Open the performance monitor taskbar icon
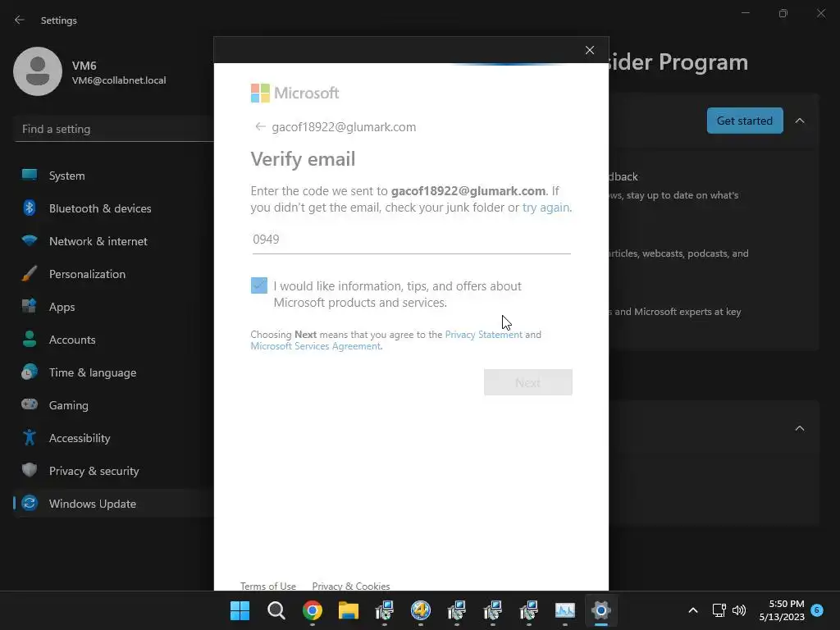 coord(565,610)
